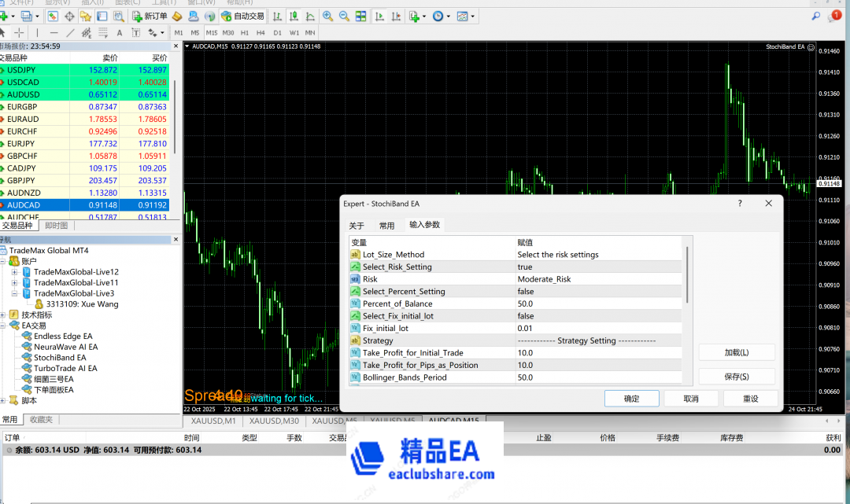Viewport: 850px width, 504px height.
Task: Open the Risk Moderate_Risk value dropdown
Action: point(598,279)
